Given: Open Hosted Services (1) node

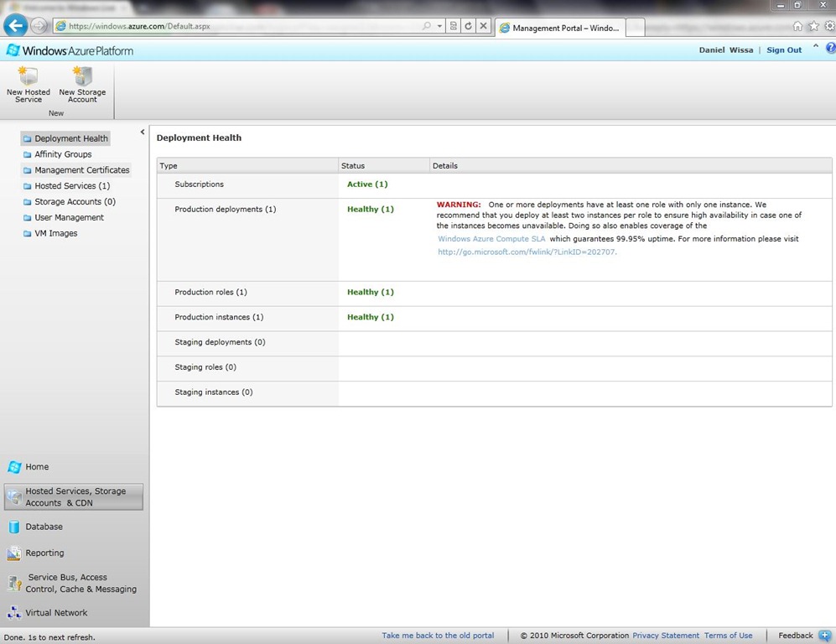Looking at the screenshot, I should pos(71,186).
